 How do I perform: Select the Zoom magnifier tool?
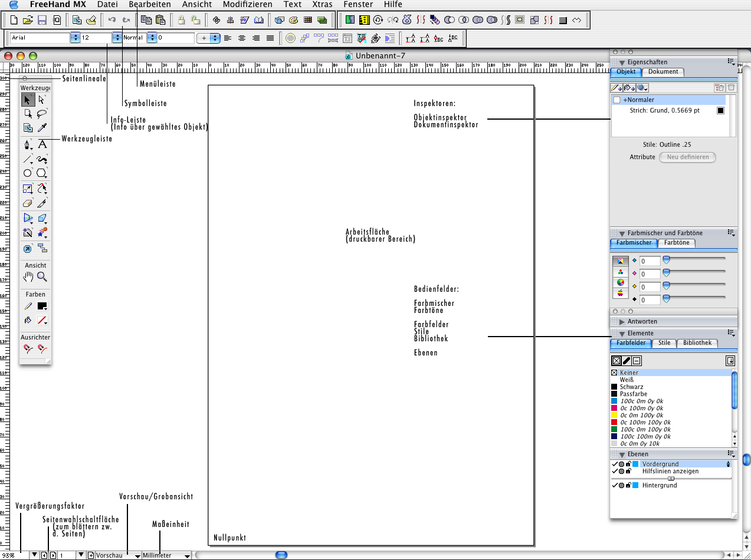click(42, 276)
